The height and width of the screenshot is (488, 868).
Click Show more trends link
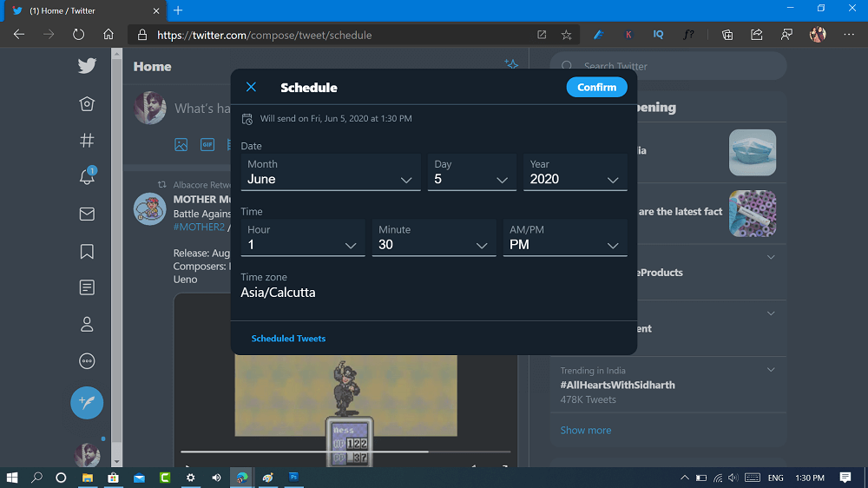[586, 431]
